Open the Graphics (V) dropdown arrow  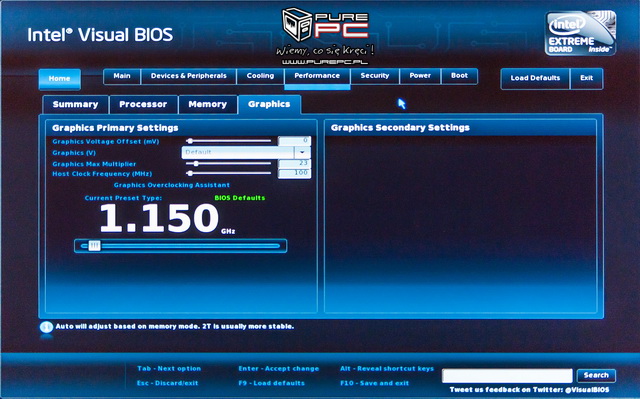[x=302, y=152]
